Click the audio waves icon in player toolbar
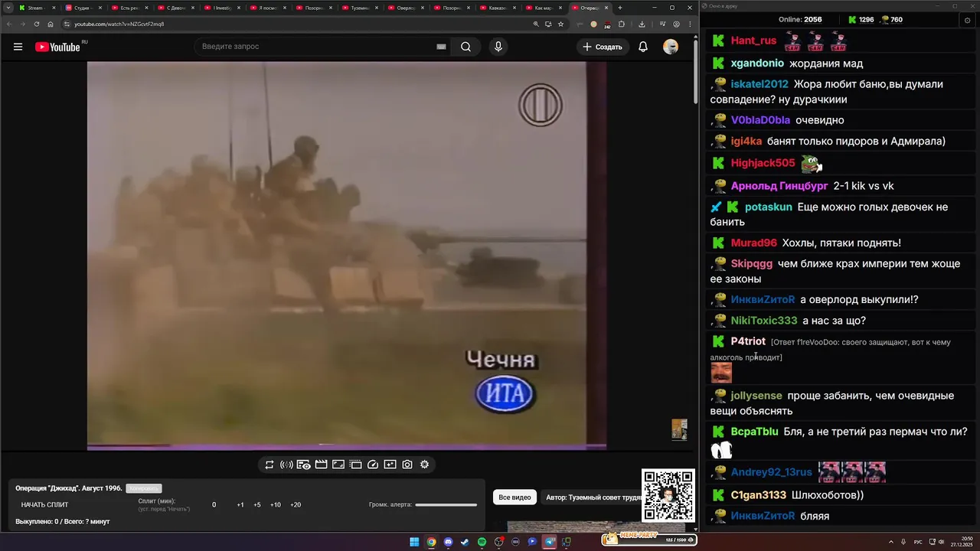Image resolution: width=980 pixels, height=551 pixels. (286, 465)
